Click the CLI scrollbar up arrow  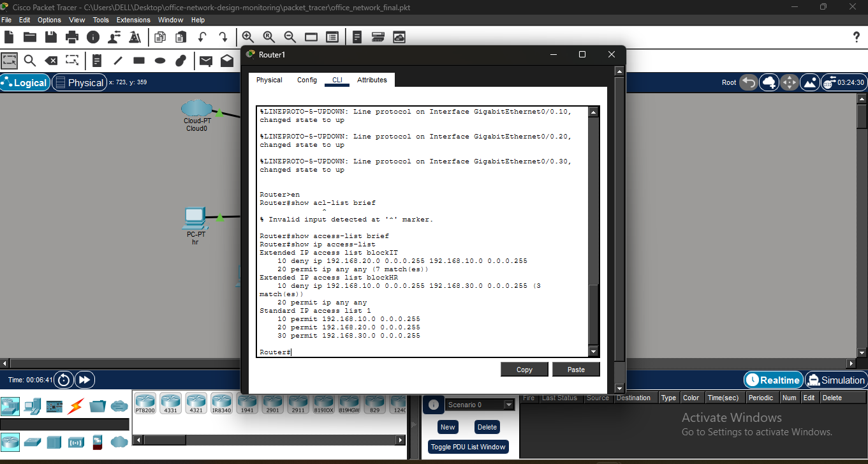tap(594, 112)
